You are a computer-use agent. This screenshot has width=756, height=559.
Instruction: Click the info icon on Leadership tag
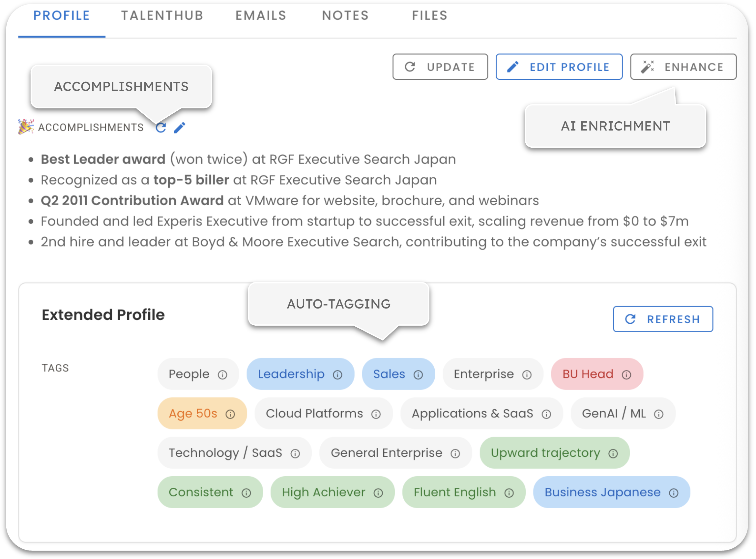click(337, 375)
